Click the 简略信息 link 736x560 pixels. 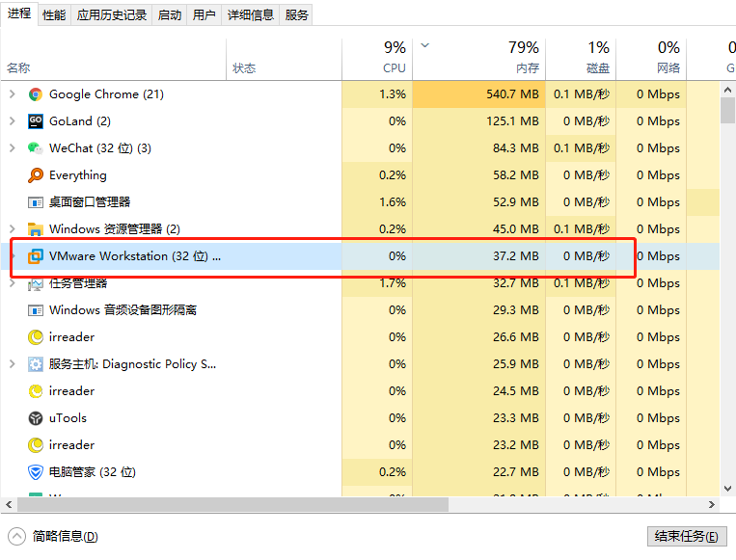pyautogui.click(x=66, y=536)
